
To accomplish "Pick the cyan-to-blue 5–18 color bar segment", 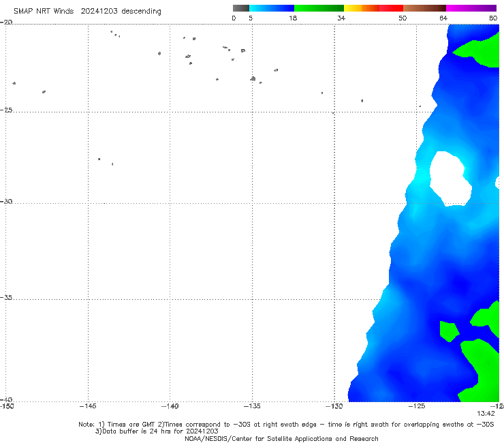I will pos(272,8).
